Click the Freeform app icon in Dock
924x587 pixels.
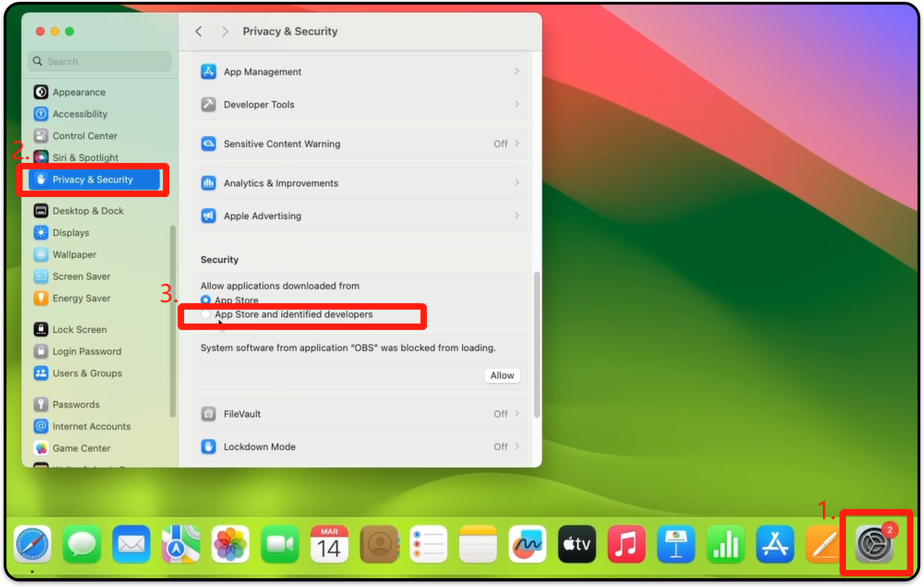(x=528, y=545)
